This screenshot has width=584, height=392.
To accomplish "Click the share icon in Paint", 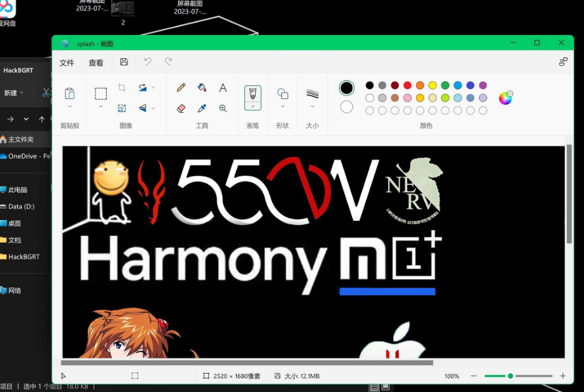I will 563,62.
